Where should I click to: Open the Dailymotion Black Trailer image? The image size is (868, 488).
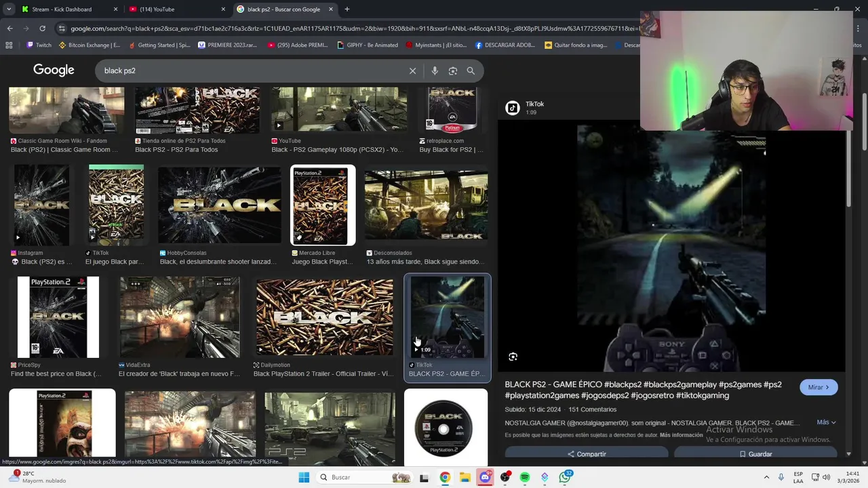(x=325, y=317)
